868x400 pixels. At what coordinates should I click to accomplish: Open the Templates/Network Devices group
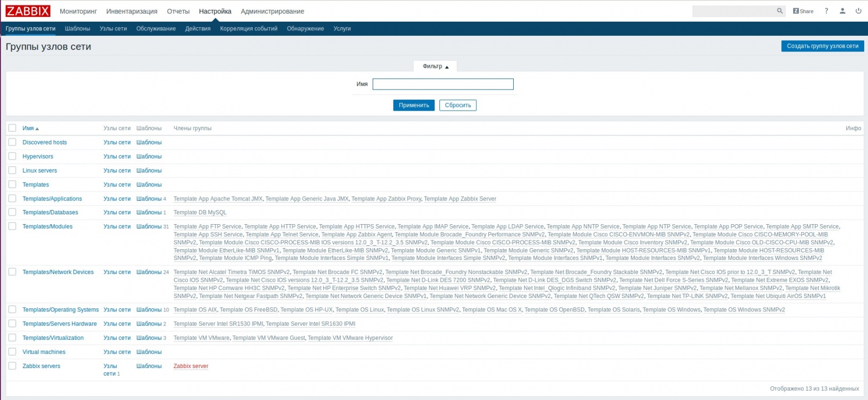[58, 272]
